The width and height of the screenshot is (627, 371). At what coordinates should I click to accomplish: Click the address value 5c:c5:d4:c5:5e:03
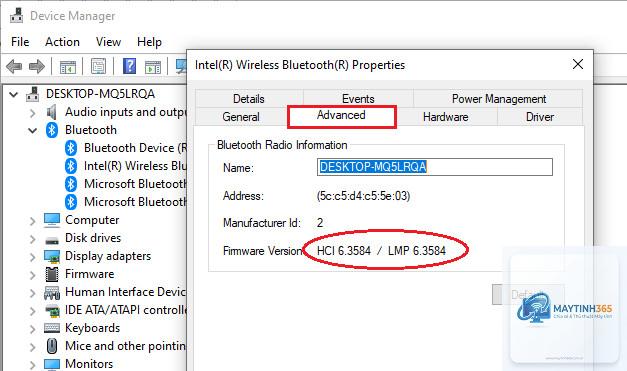click(x=363, y=196)
